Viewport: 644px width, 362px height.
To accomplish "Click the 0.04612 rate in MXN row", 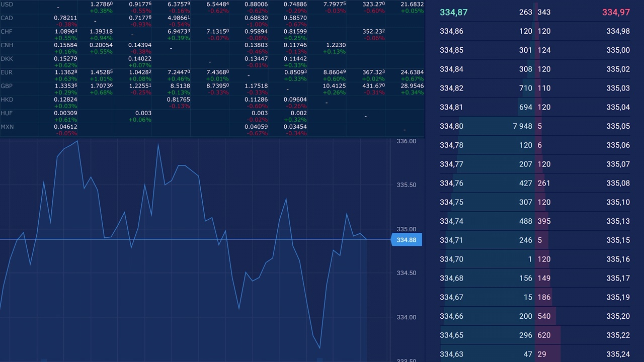I will click(x=65, y=126).
